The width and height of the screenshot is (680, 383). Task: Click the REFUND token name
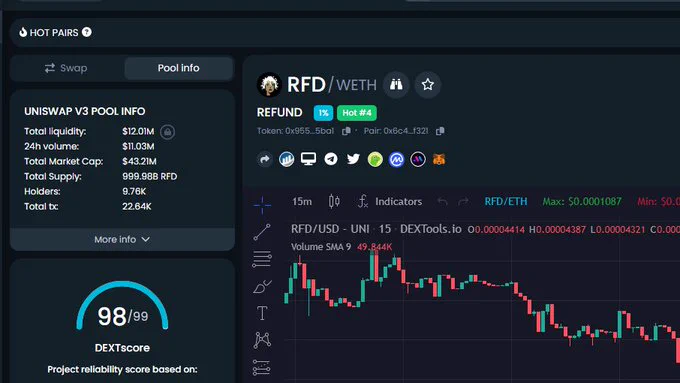[x=279, y=113]
